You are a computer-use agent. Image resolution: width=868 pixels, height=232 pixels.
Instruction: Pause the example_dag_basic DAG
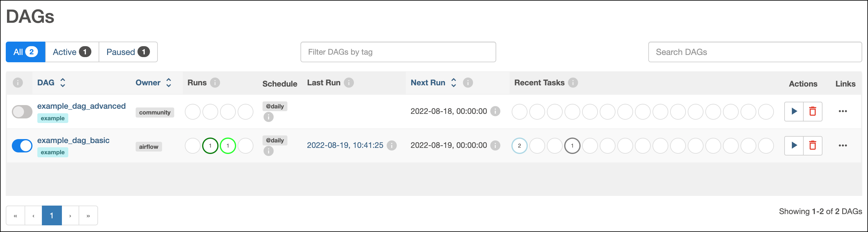pyautogui.click(x=22, y=145)
